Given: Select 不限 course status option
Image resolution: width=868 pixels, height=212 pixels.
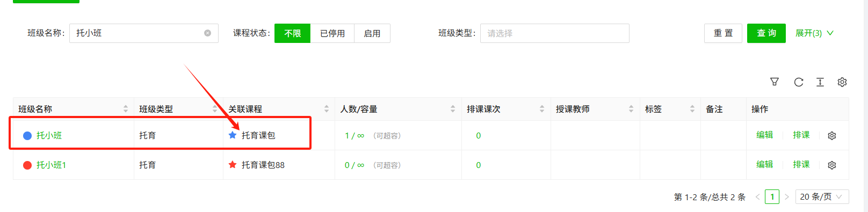Looking at the screenshot, I should click(292, 33).
